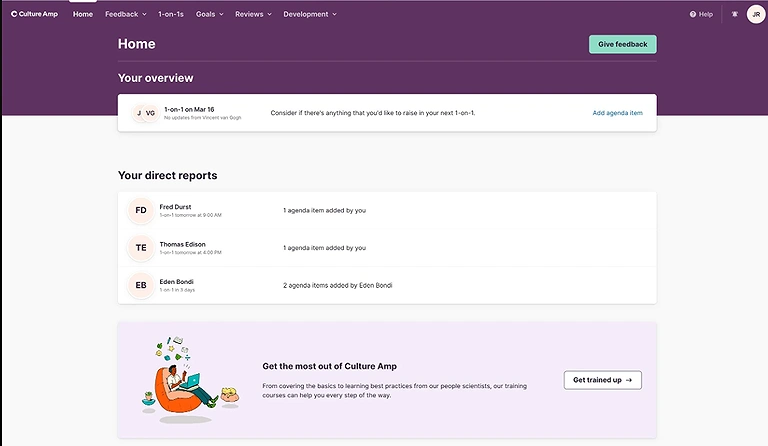
Task: Click '1-on-1 tomorrow at 9:00 AM' under Fred Durst
Action: pyautogui.click(x=191, y=215)
